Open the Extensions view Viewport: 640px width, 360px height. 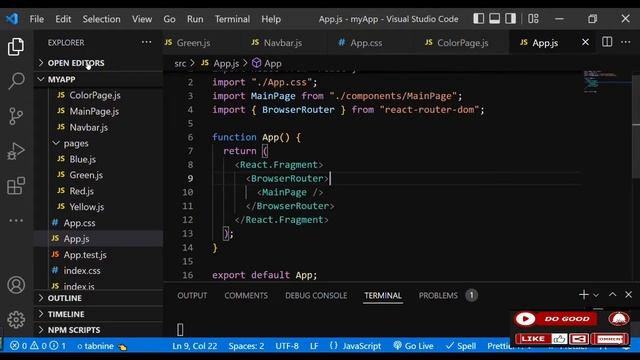pos(16,186)
